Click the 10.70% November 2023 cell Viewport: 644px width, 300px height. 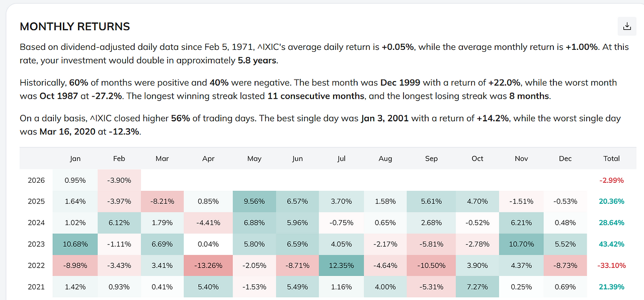click(x=521, y=244)
